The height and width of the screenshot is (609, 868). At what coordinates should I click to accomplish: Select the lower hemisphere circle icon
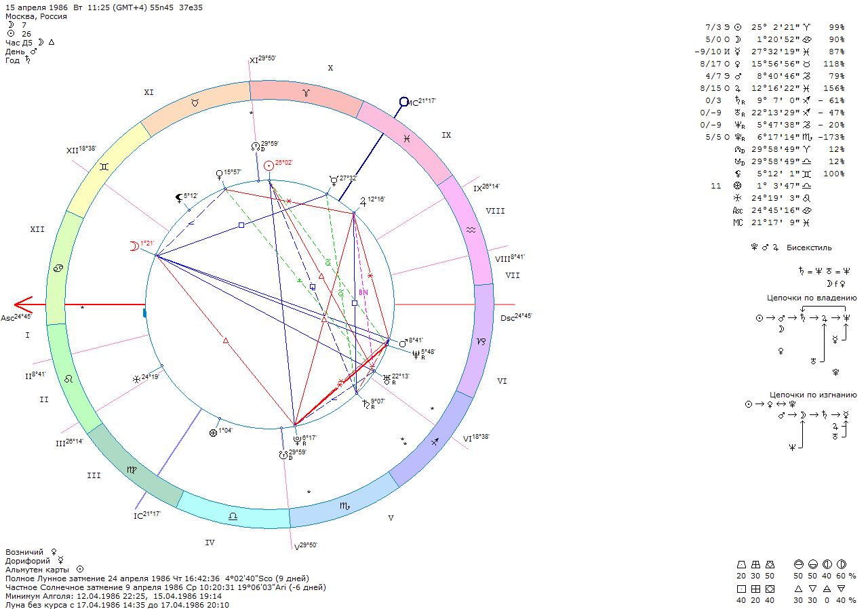click(x=812, y=564)
